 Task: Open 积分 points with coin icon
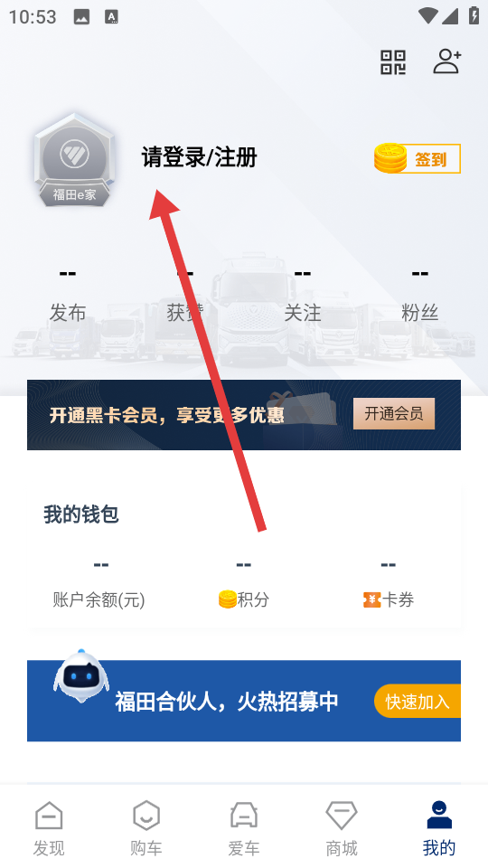244,582
